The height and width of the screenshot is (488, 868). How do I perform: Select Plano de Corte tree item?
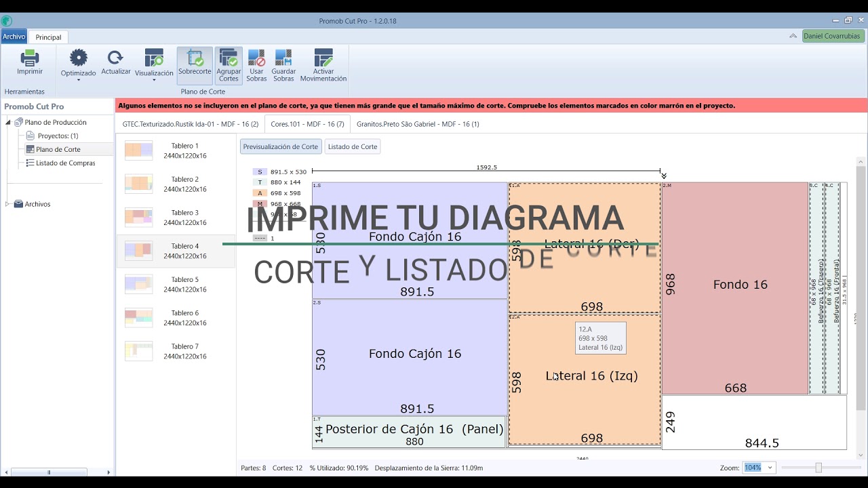[x=58, y=149]
